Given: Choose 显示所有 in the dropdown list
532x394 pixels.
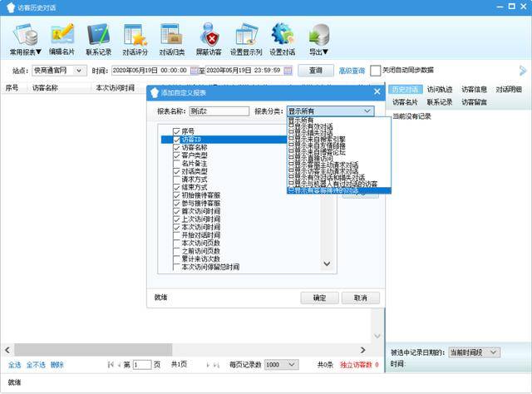Looking at the screenshot, I should click(x=339, y=121).
